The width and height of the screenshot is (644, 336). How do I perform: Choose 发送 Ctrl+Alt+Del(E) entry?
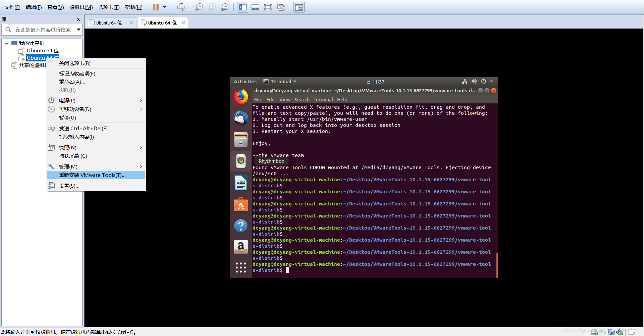pyautogui.click(x=96, y=129)
